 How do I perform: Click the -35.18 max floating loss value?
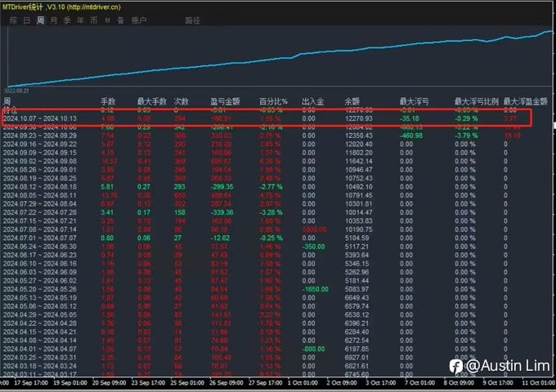click(409, 118)
